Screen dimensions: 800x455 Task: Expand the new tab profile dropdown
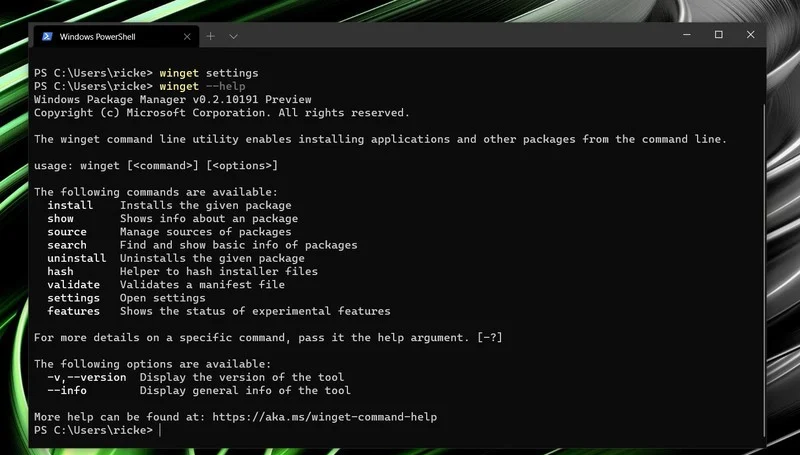pyautogui.click(x=234, y=36)
